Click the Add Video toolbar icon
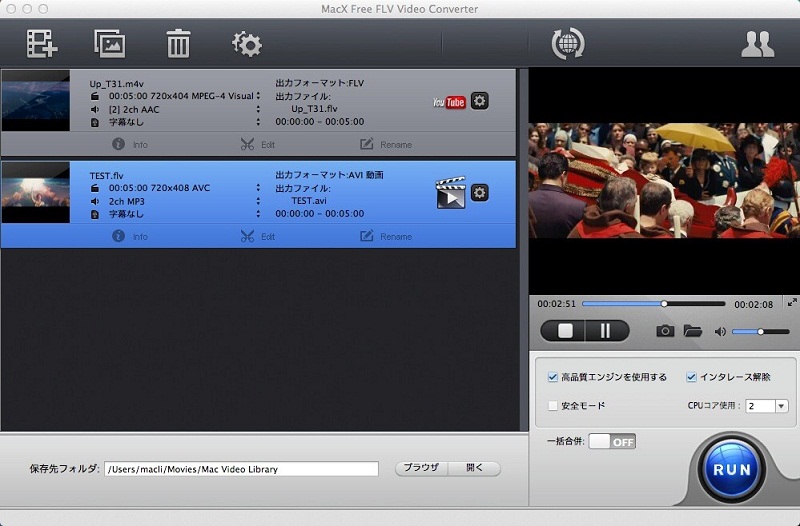Viewport: 800px width, 526px height. tap(42, 44)
